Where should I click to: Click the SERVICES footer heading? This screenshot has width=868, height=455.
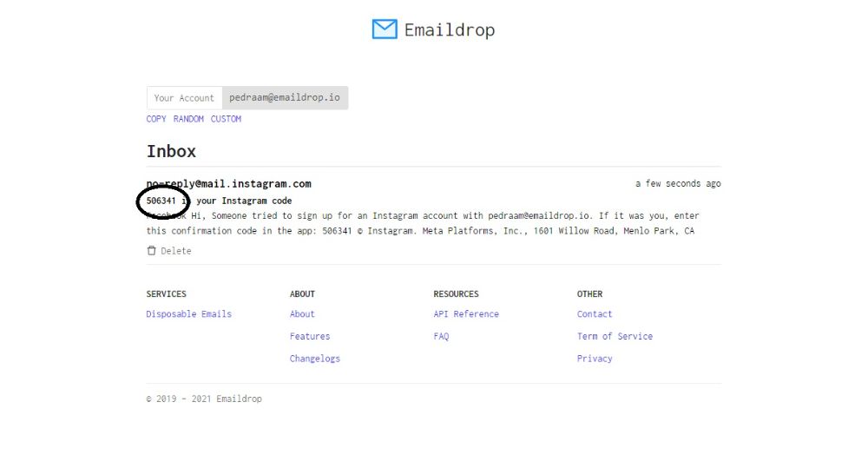coord(166,293)
